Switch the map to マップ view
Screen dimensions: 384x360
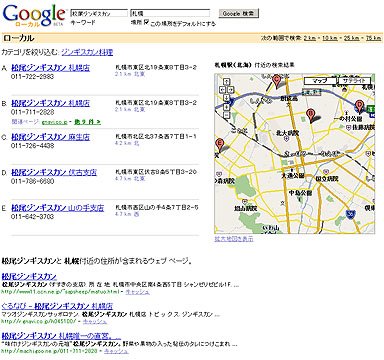[320, 80]
